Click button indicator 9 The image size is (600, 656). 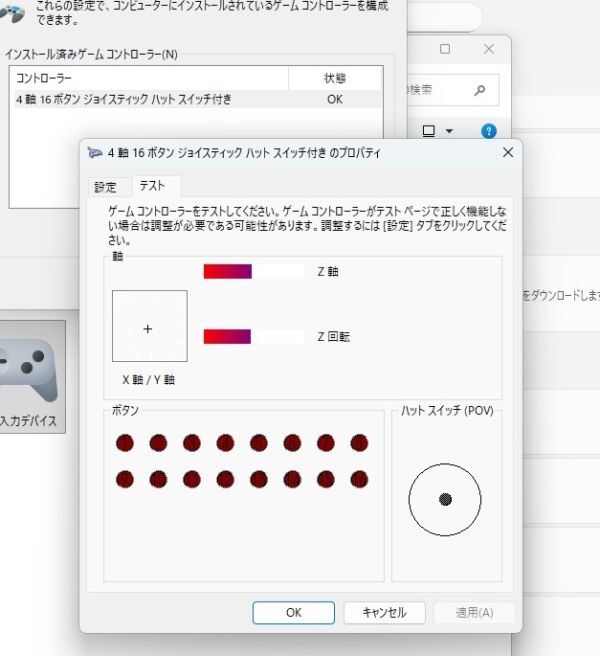coord(125,479)
